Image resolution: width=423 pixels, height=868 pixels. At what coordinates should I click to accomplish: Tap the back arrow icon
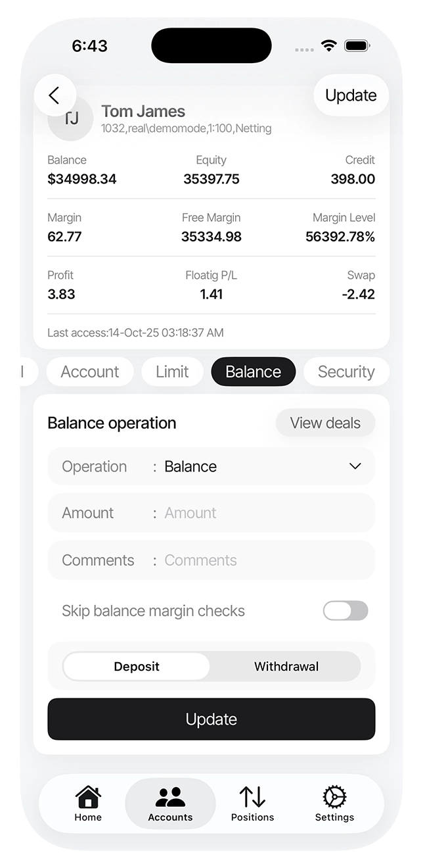55,96
